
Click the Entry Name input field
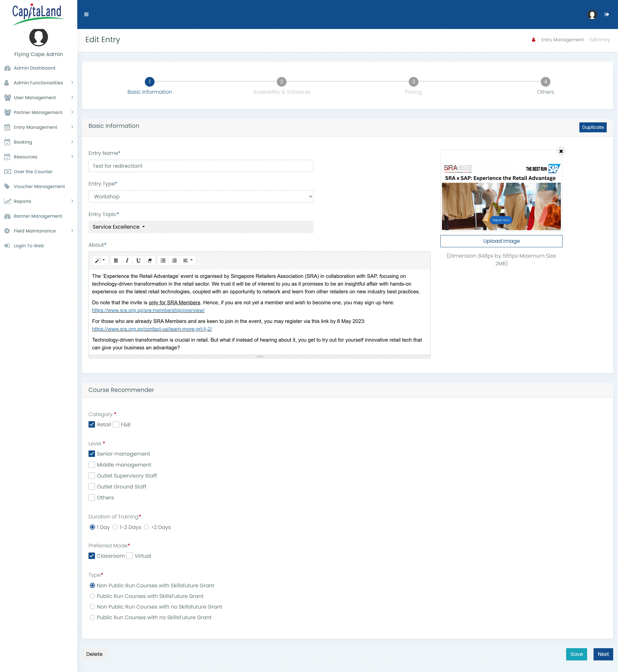201,166
